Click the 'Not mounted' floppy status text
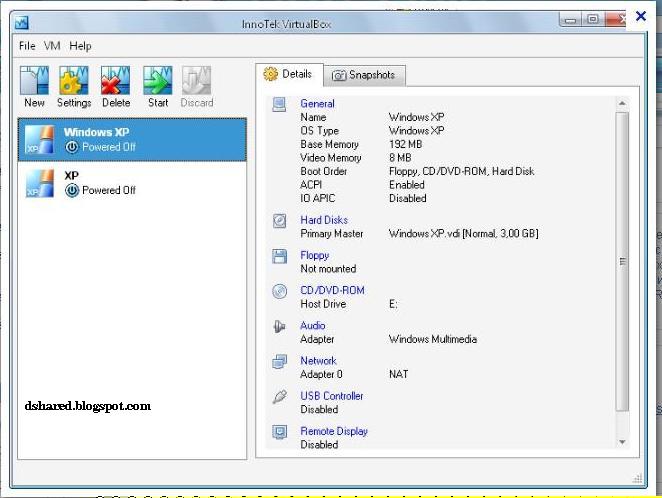The height and width of the screenshot is (498, 662). pos(328,269)
